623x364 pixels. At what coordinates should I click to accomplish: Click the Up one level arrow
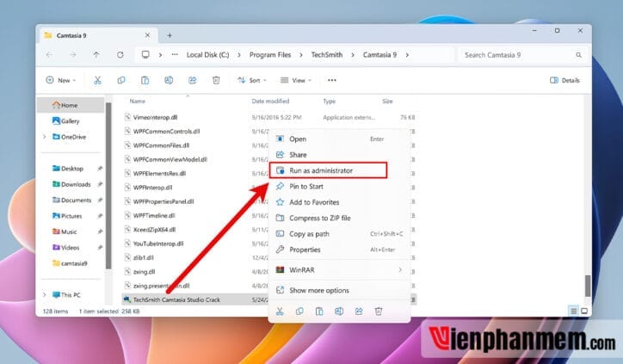[x=96, y=55]
